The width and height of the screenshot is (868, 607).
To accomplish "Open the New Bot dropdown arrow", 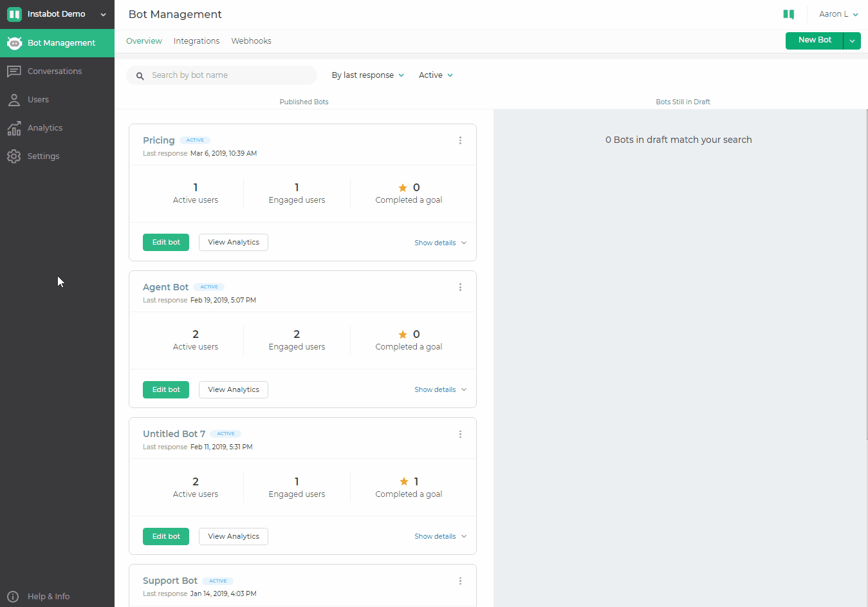I will [852, 41].
